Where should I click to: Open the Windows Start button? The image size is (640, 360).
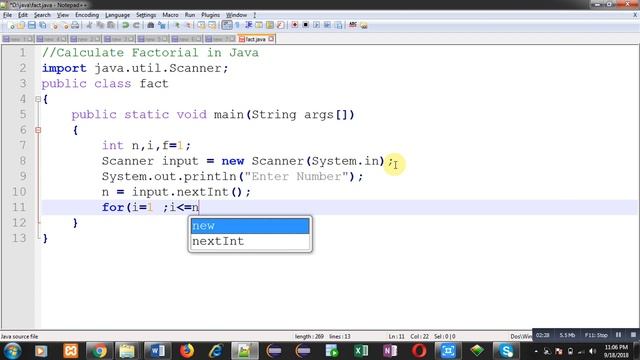coord(12,351)
